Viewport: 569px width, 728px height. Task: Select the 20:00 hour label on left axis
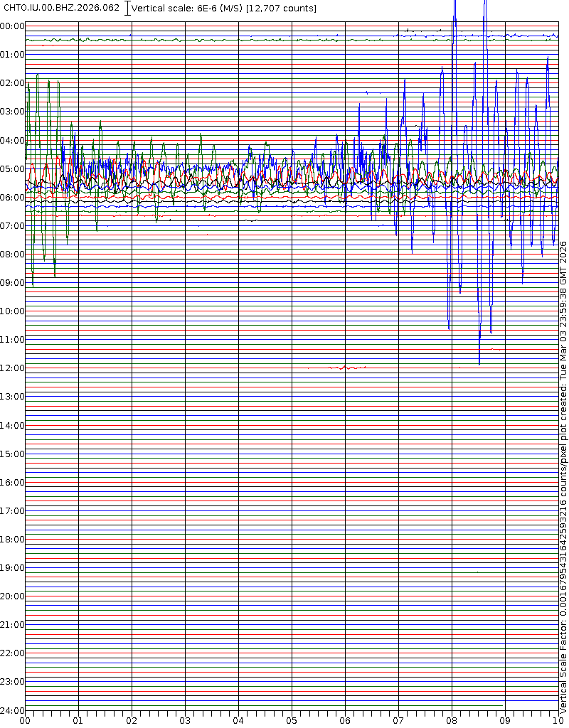[x=12, y=596]
